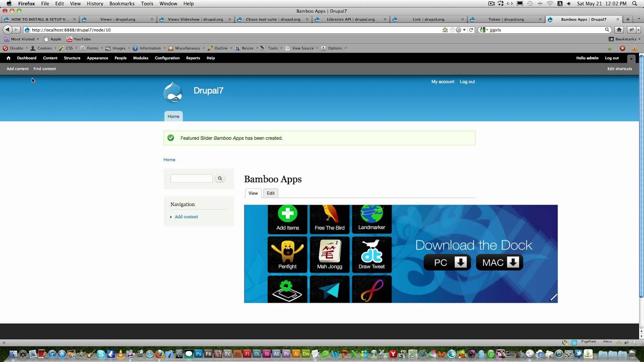Click the Disable icon in Web Developer toolbar
Viewport: 644px width, 362px height.
[x=6, y=48]
